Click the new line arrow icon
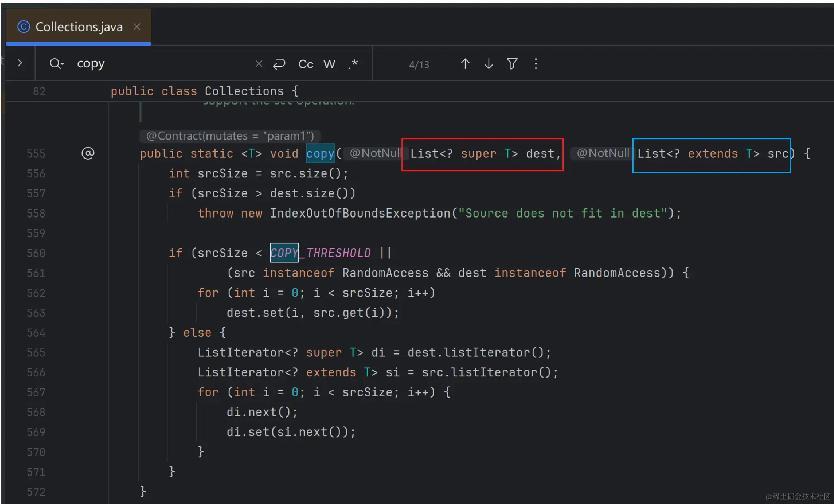834x504 pixels. [x=279, y=64]
